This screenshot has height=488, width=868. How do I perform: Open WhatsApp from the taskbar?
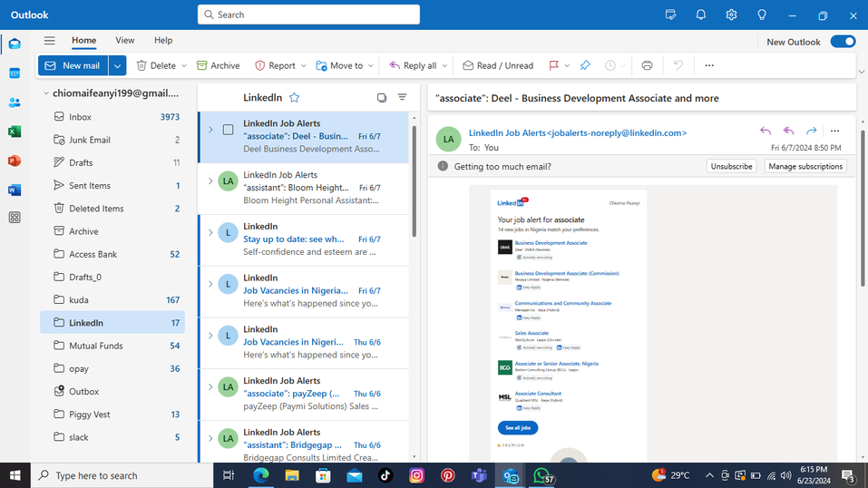click(x=542, y=475)
